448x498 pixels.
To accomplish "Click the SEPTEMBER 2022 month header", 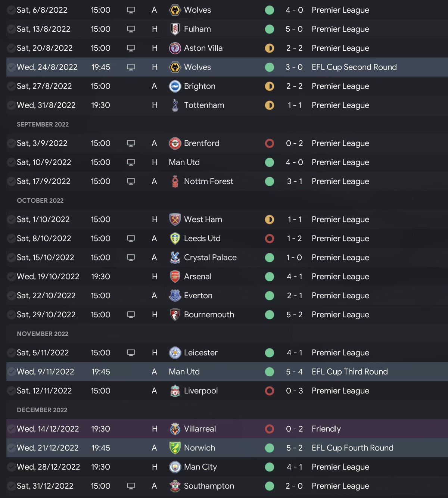I will click(x=43, y=124).
